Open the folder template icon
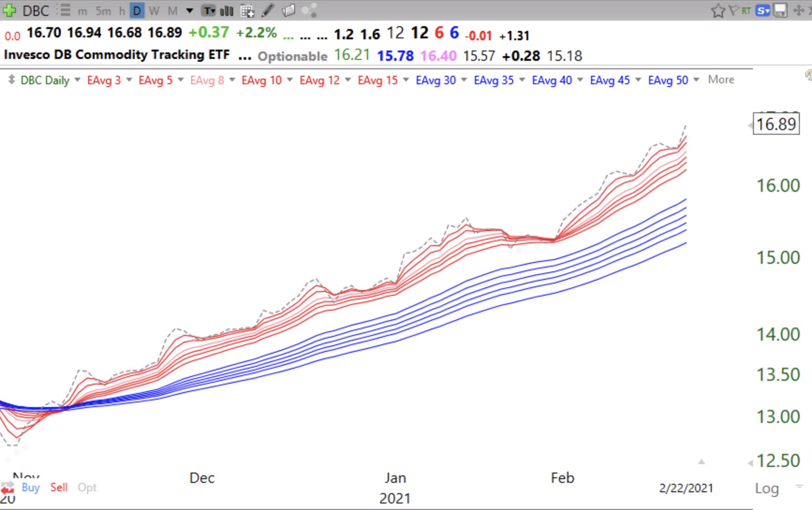812x510 pixels. 288,10
